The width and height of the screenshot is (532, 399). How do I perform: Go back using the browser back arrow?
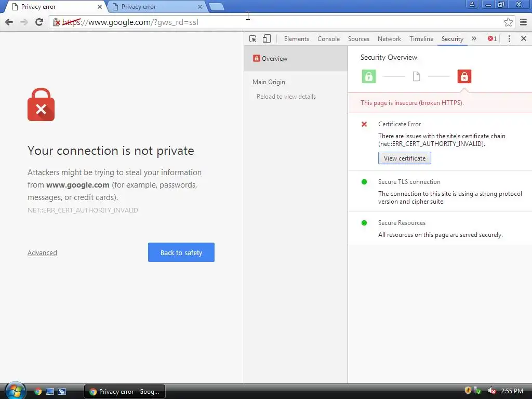click(x=9, y=22)
